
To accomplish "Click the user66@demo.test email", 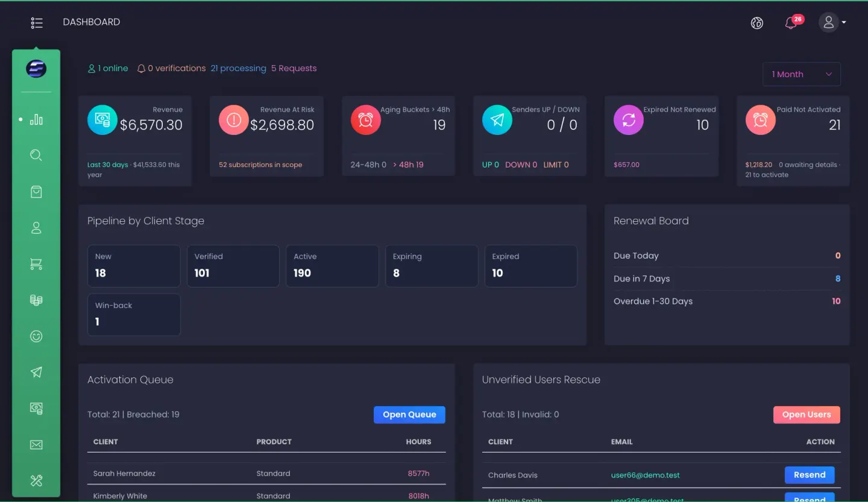I will click(x=645, y=475).
